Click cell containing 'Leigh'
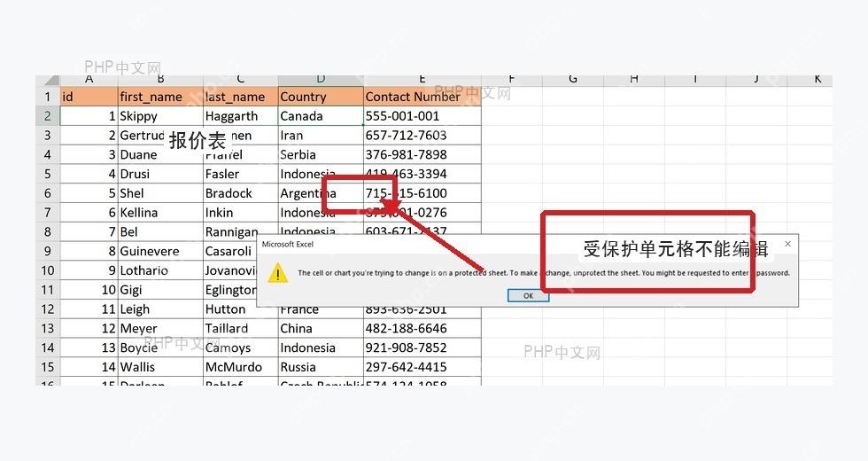Image resolution: width=868 pixels, height=461 pixels. point(160,309)
